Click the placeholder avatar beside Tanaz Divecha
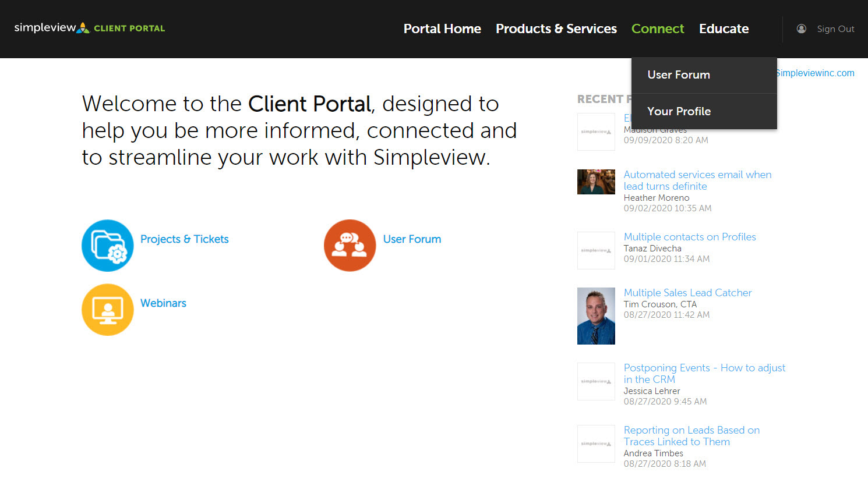Screen dimensions: 868x486 tap(596, 250)
